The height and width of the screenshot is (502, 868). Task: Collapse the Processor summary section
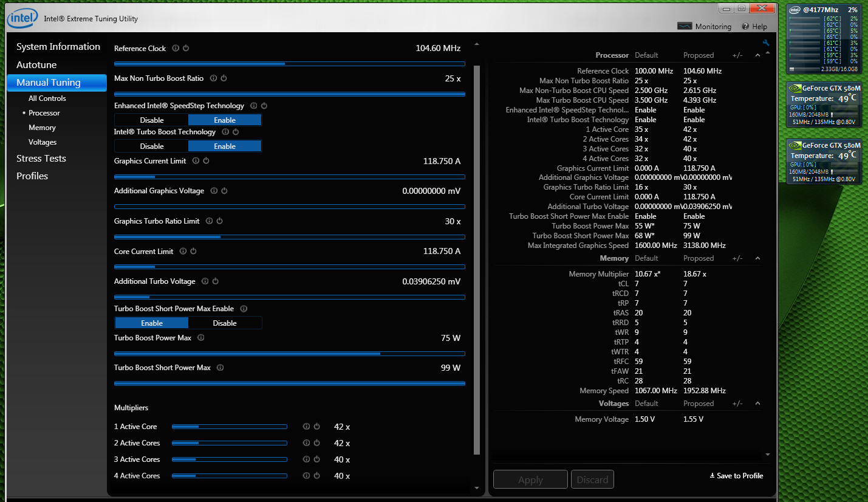coord(757,55)
